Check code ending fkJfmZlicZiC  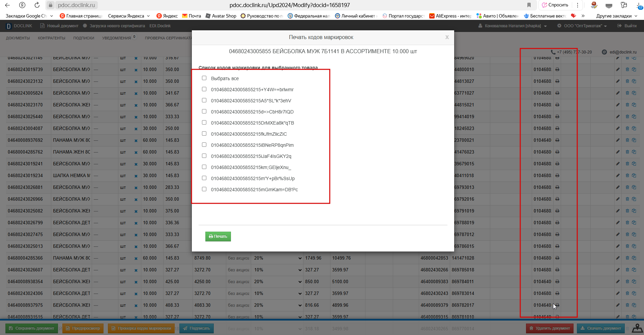point(204,134)
